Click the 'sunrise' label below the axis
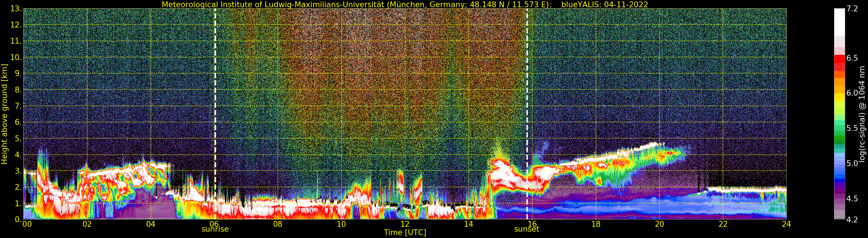Image resolution: width=868 pixels, height=238 pixels. coord(215,229)
